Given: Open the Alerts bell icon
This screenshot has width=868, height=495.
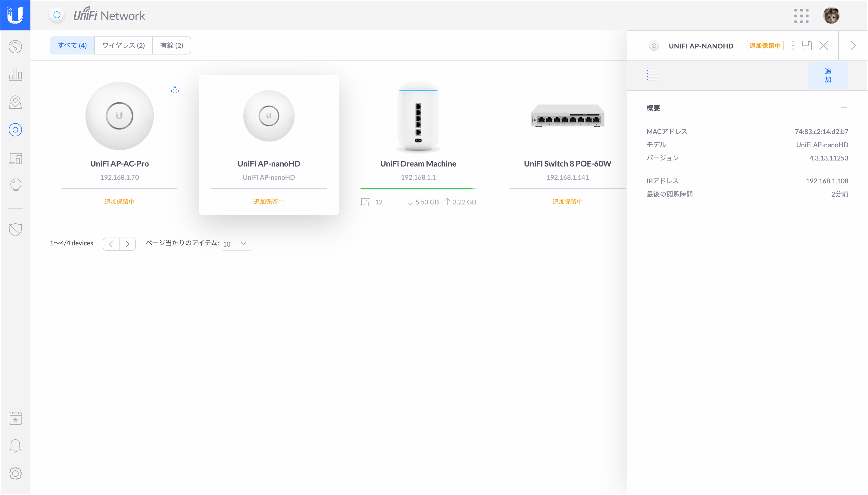Looking at the screenshot, I should coord(15,446).
